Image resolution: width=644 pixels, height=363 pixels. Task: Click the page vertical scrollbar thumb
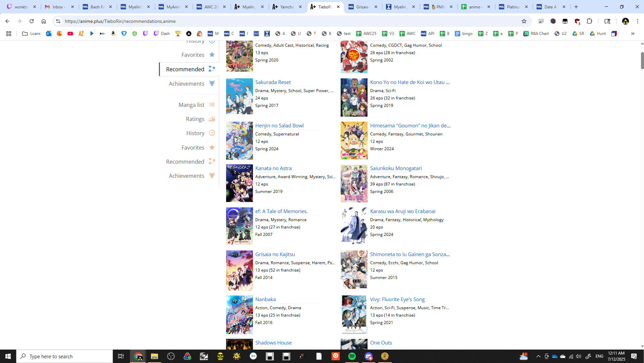[642, 61]
